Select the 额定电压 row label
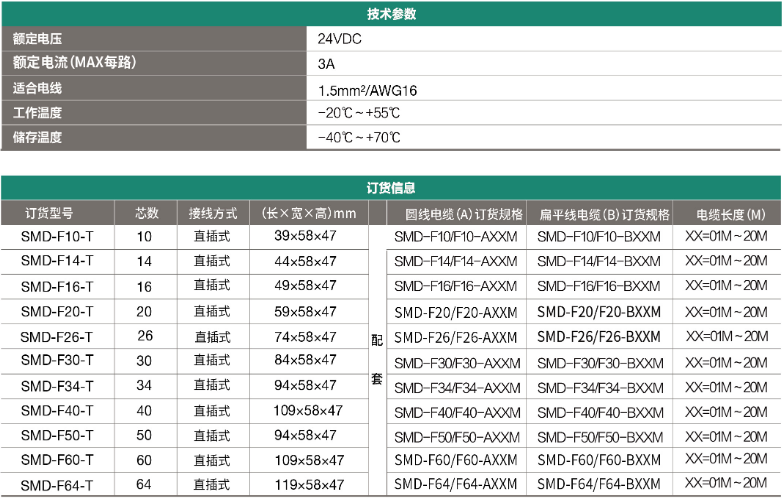This screenshot has height=500, width=782. (x=37, y=39)
